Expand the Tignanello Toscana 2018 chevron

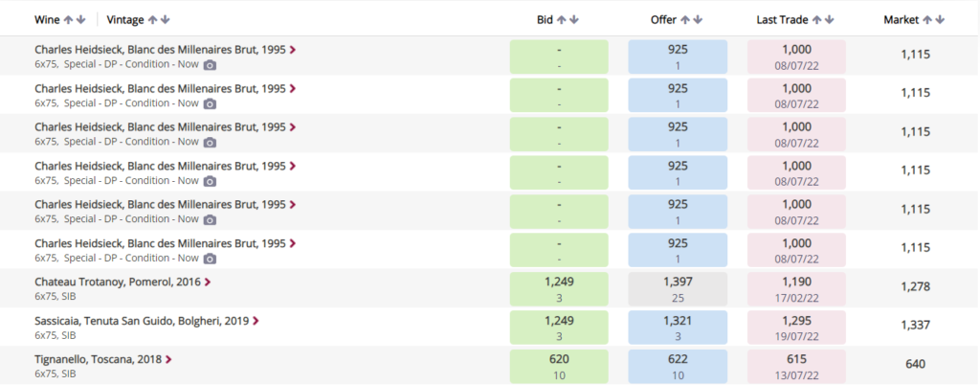pyautogui.click(x=168, y=359)
